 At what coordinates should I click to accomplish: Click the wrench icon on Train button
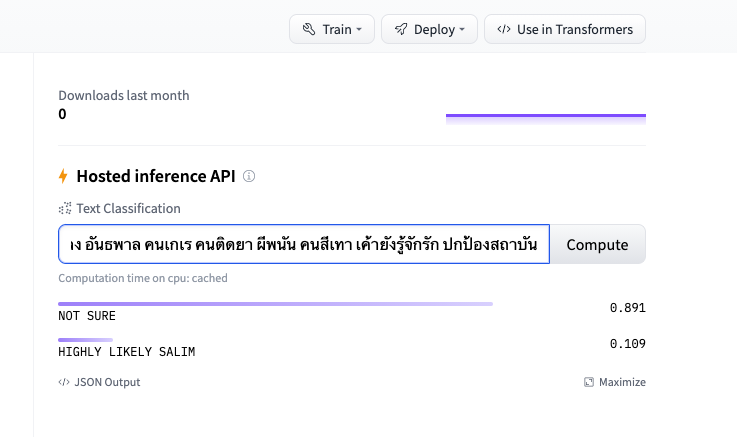coord(309,29)
